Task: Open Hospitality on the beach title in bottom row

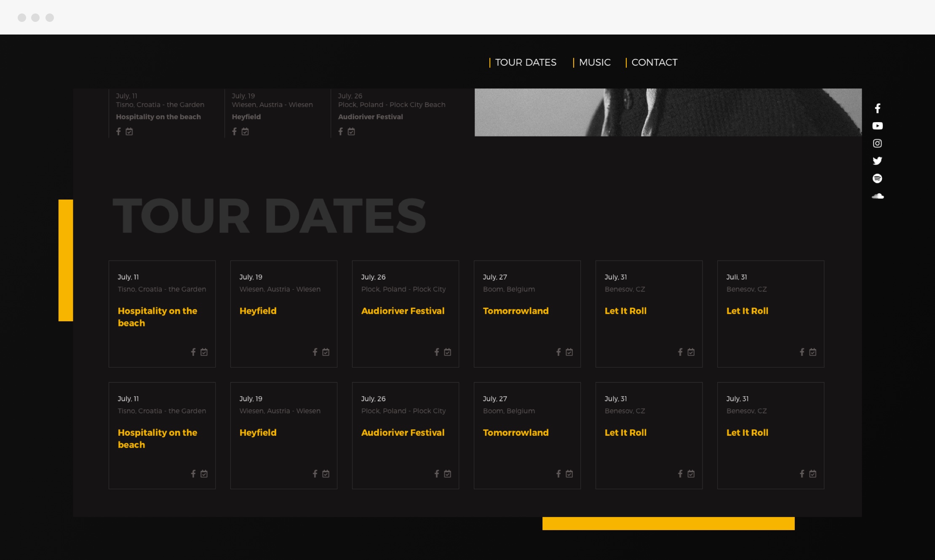Action: pyautogui.click(x=158, y=439)
